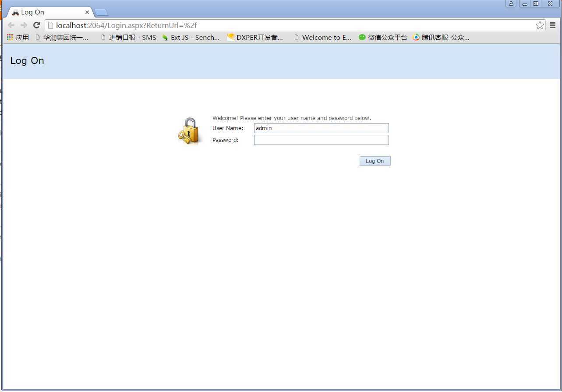The height and width of the screenshot is (392, 562).
Task: Open the Ext JS - Sencha bookmark
Action: pos(191,38)
